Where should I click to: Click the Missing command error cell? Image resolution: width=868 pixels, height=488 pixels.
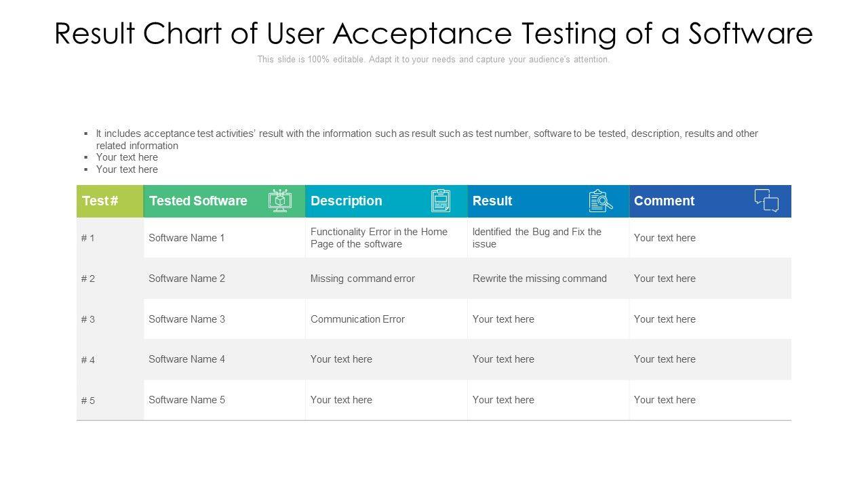363,279
